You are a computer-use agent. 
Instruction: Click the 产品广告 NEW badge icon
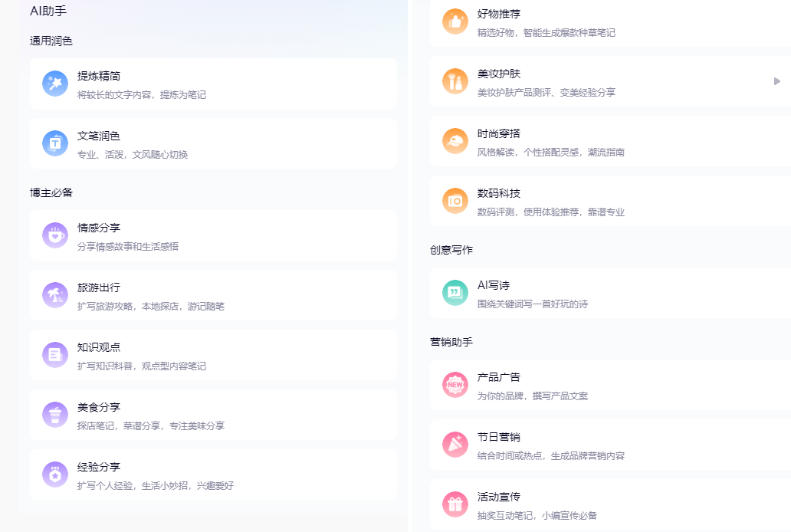455,384
